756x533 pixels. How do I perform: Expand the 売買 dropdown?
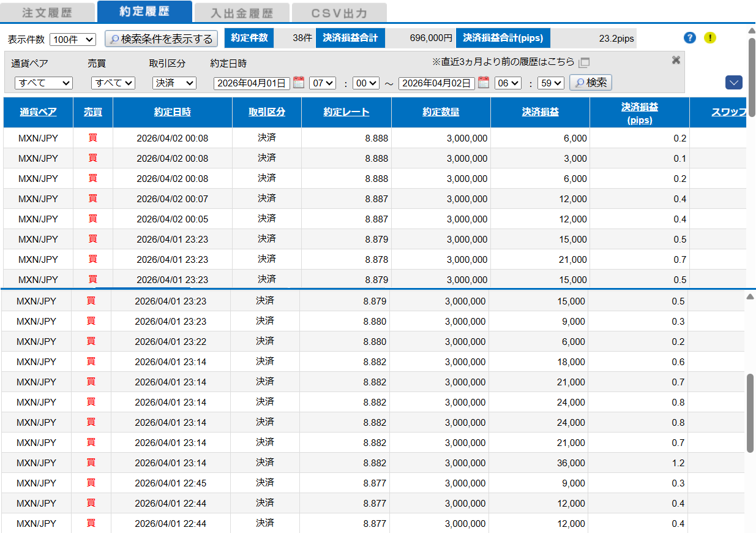tap(113, 83)
